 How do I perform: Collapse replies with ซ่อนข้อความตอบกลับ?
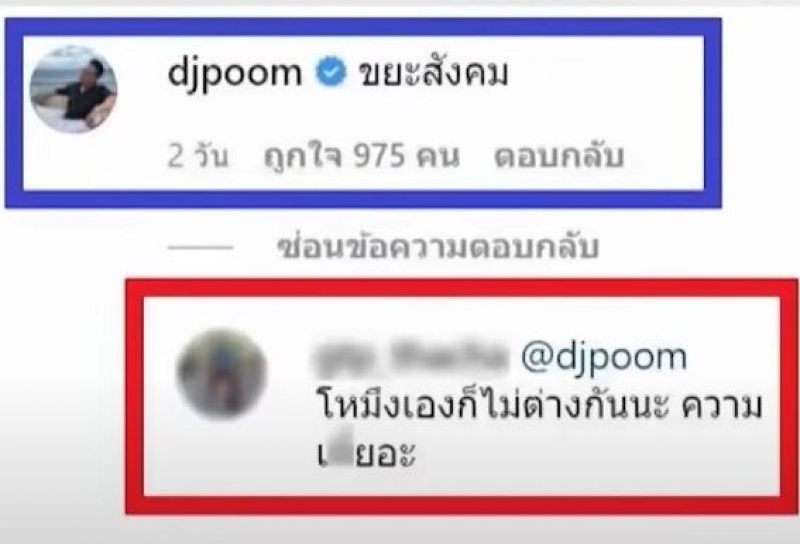point(438,248)
